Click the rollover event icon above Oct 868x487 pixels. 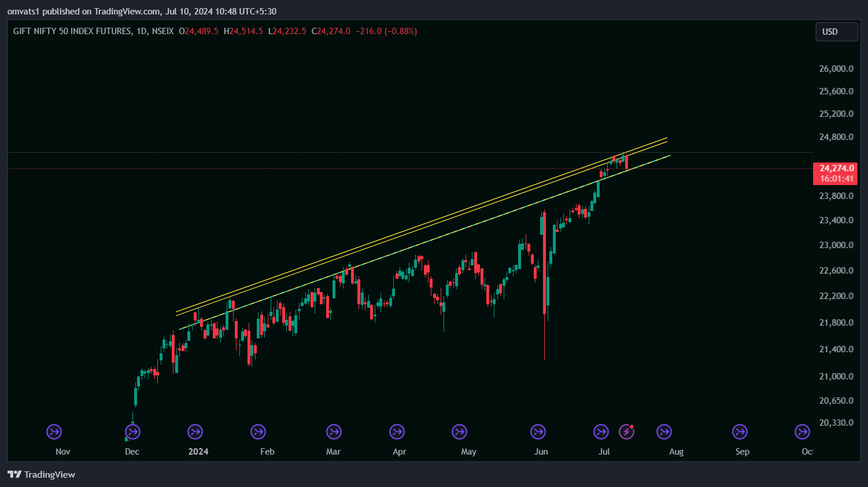[x=802, y=431]
